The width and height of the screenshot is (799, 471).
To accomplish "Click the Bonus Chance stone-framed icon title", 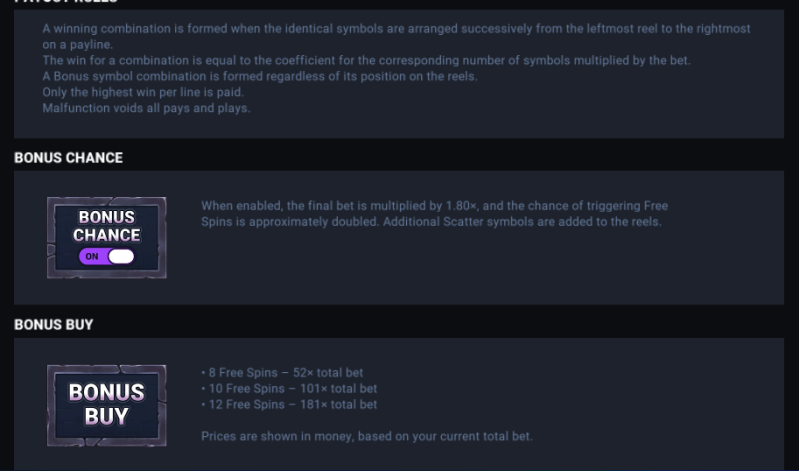I will tap(106, 226).
